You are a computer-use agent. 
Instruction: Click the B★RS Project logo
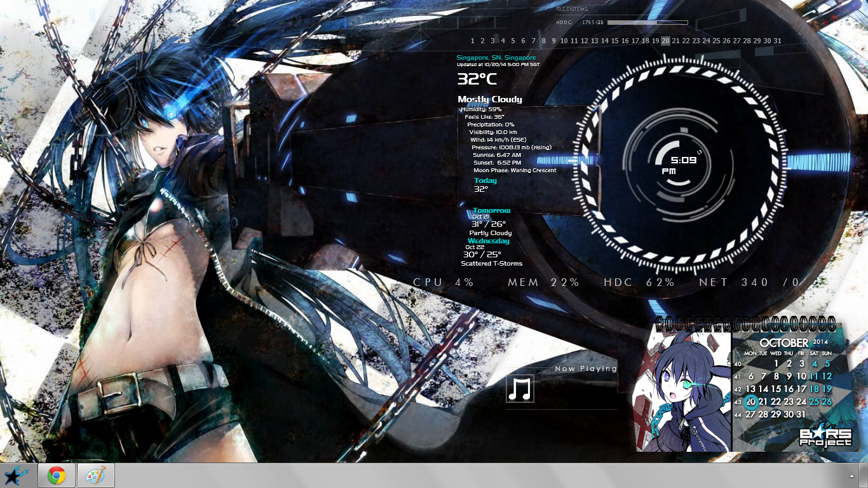pos(825,437)
